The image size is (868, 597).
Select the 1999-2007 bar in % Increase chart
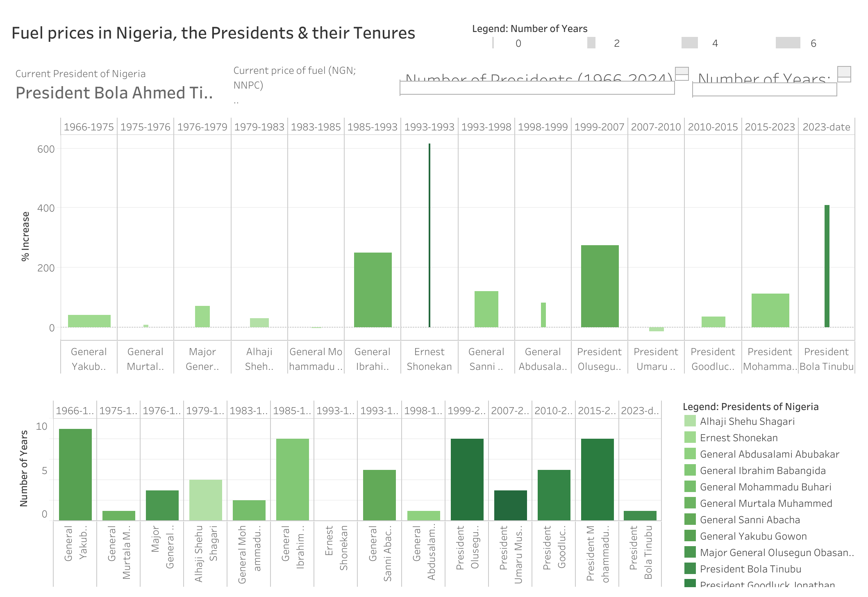pyautogui.click(x=600, y=286)
